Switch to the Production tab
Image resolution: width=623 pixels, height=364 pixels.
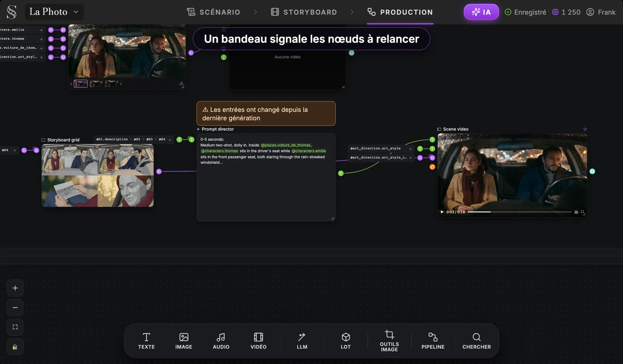(x=400, y=12)
